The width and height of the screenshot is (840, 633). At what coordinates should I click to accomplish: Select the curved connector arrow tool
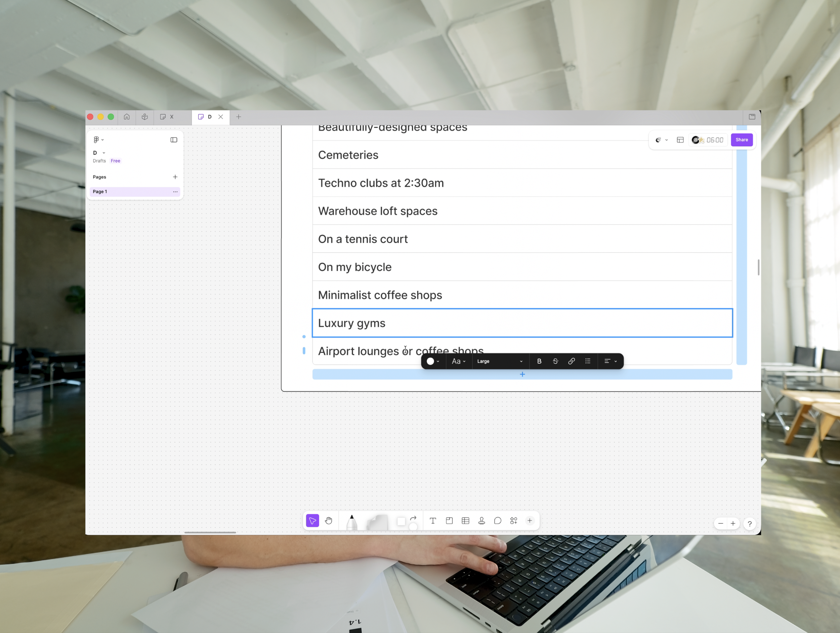[414, 518]
